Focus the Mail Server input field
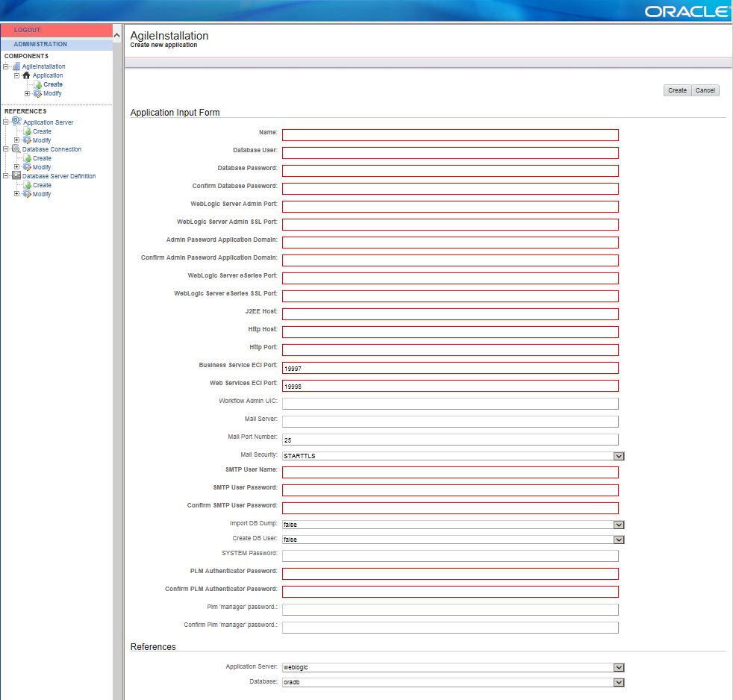The image size is (733, 700). (x=450, y=422)
